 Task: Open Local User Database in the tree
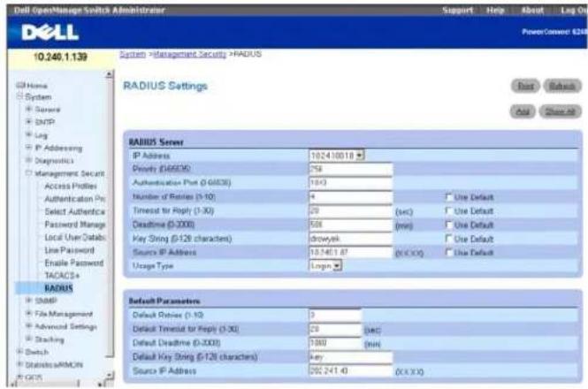point(74,237)
